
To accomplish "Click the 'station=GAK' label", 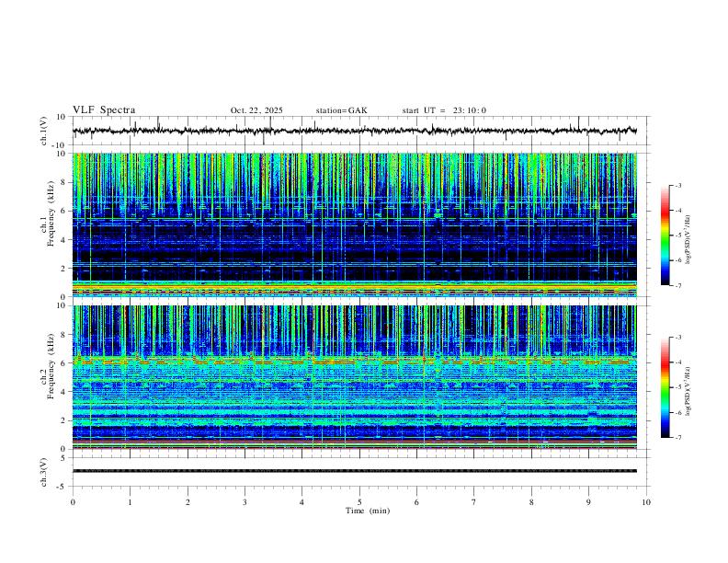I will pos(341,110).
